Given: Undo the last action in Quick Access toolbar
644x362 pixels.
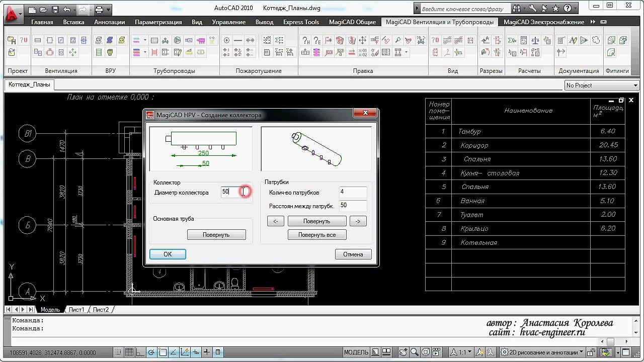Looking at the screenshot, I should click(x=67, y=10).
